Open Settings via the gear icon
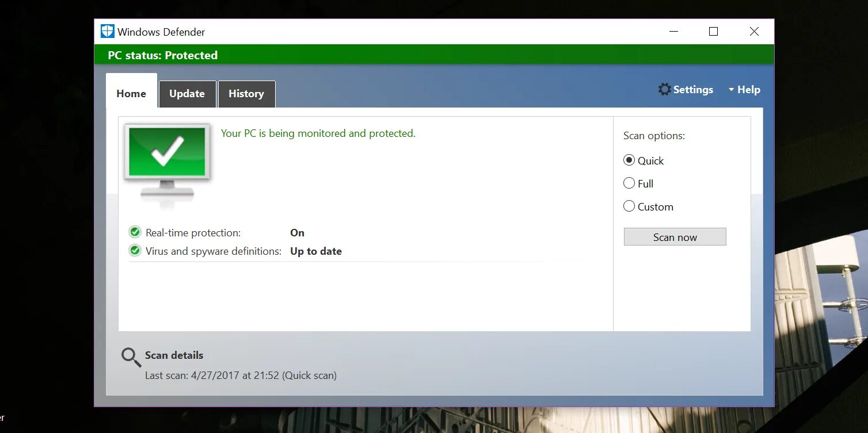Viewport: 868px width, 433px height. pos(665,90)
